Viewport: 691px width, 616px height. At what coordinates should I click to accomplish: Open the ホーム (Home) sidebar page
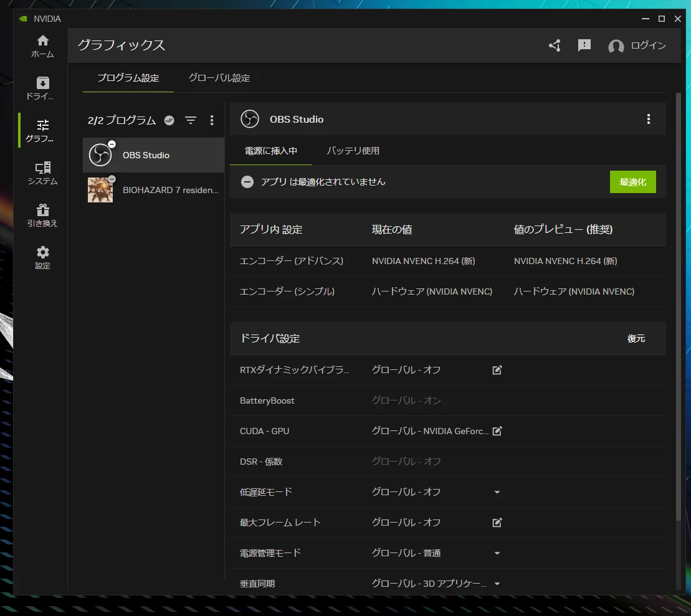(x=42, y=46)
